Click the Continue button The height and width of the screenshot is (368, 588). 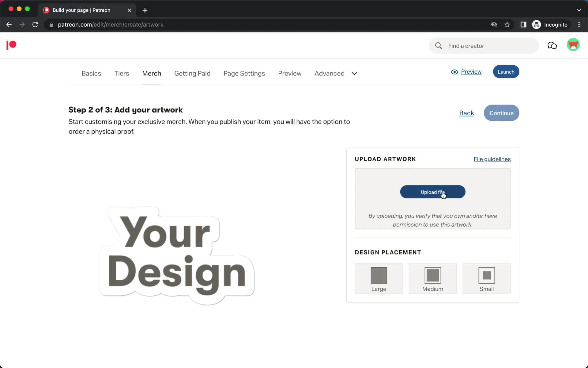[x=501, y=113]
